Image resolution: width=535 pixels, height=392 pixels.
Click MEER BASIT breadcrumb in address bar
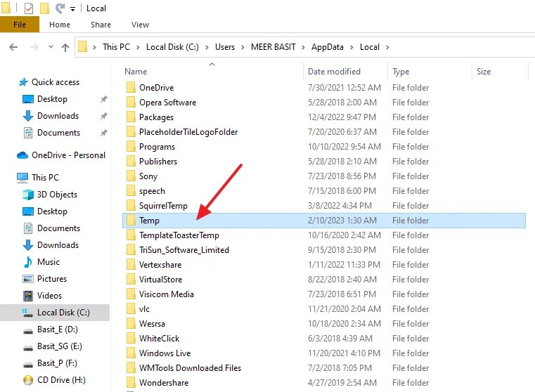point(273,47)
